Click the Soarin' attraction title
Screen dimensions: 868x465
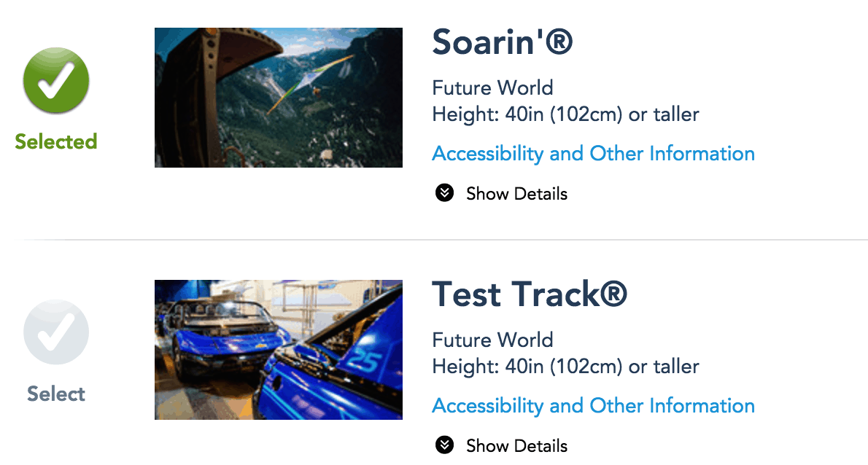502,42
